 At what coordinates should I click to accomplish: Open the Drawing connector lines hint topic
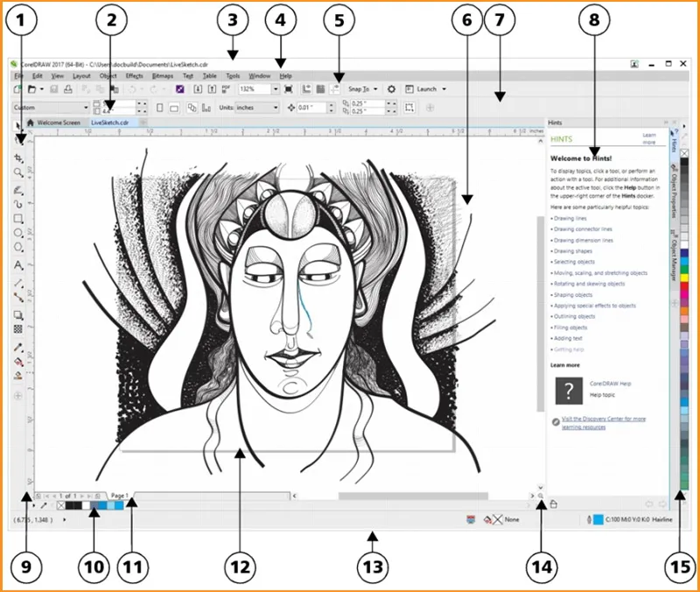tap(583, 229)
